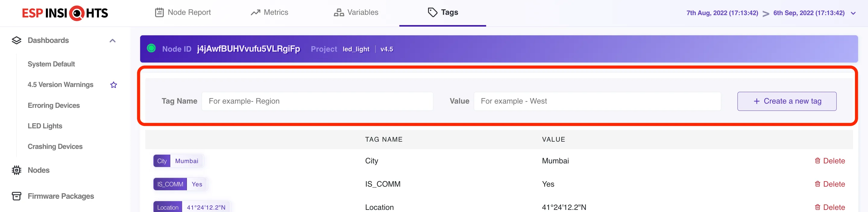Click the Nodes chip icon

pos(17,170)
